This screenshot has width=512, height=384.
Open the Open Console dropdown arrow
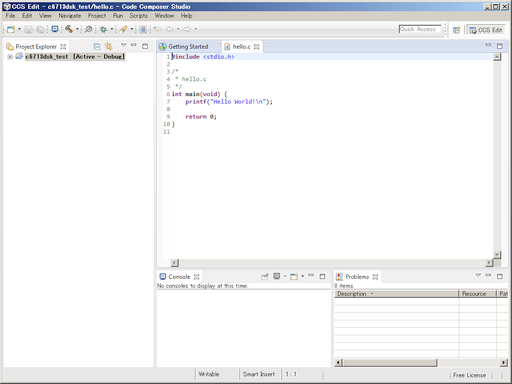click(x=303, y=276)
